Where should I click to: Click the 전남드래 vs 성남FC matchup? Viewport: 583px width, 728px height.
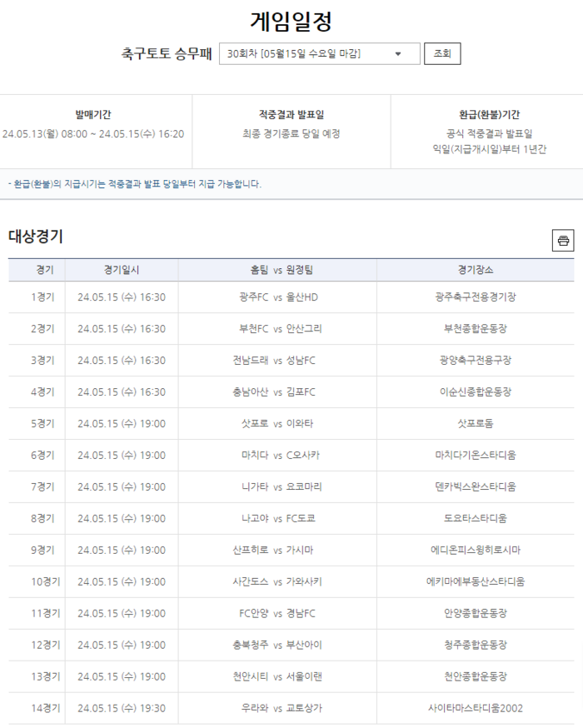point(277,361)
